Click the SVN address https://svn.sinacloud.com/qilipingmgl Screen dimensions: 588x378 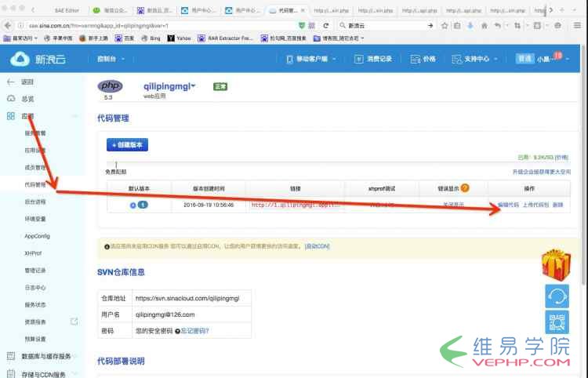coord(187,299)
